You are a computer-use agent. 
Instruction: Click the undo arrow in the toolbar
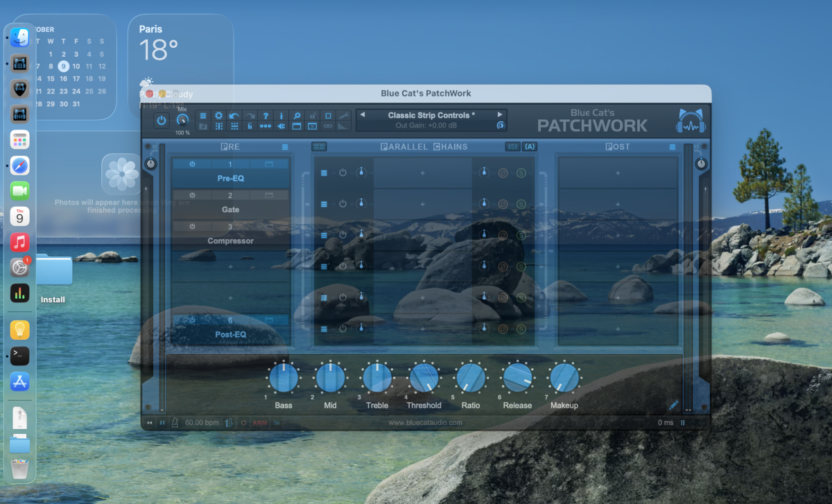point(234,116)
